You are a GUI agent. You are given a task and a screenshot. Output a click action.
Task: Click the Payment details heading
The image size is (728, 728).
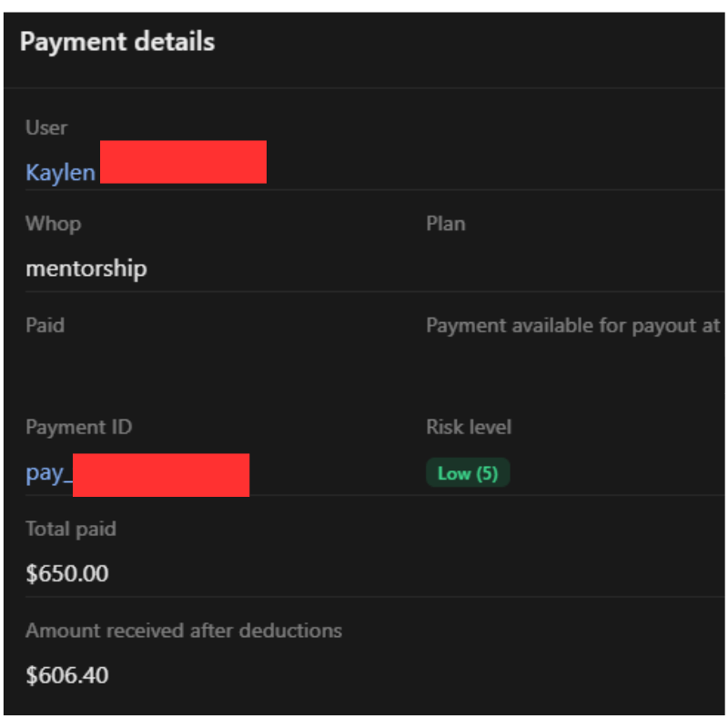(x=117, y=42)
